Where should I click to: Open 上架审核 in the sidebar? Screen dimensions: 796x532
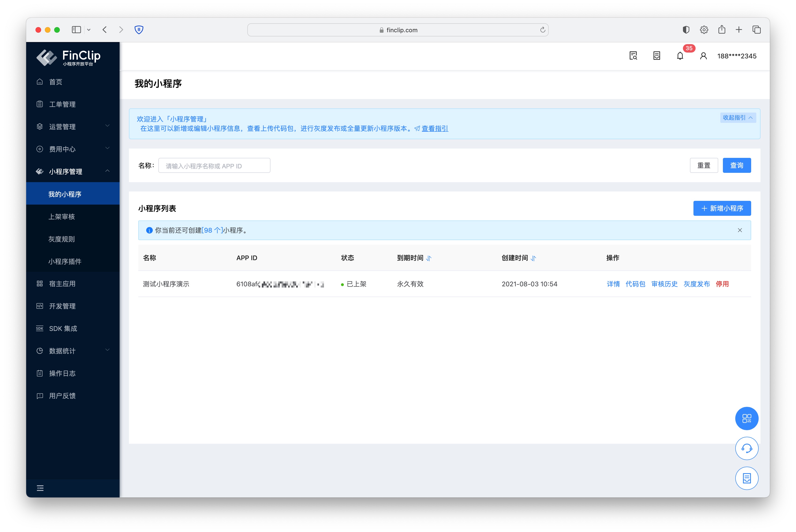[61, 216]
